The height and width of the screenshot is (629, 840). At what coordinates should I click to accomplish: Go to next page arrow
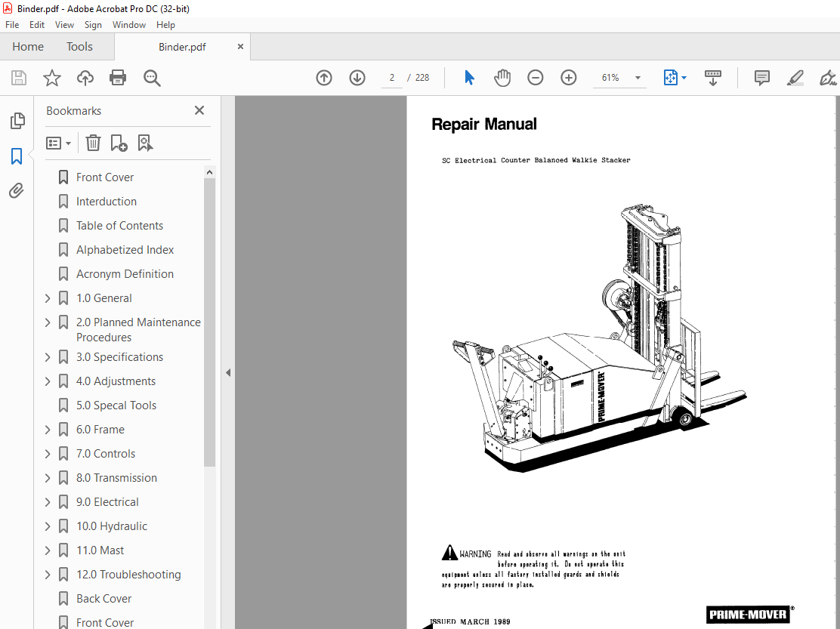[x=357, y=78]
